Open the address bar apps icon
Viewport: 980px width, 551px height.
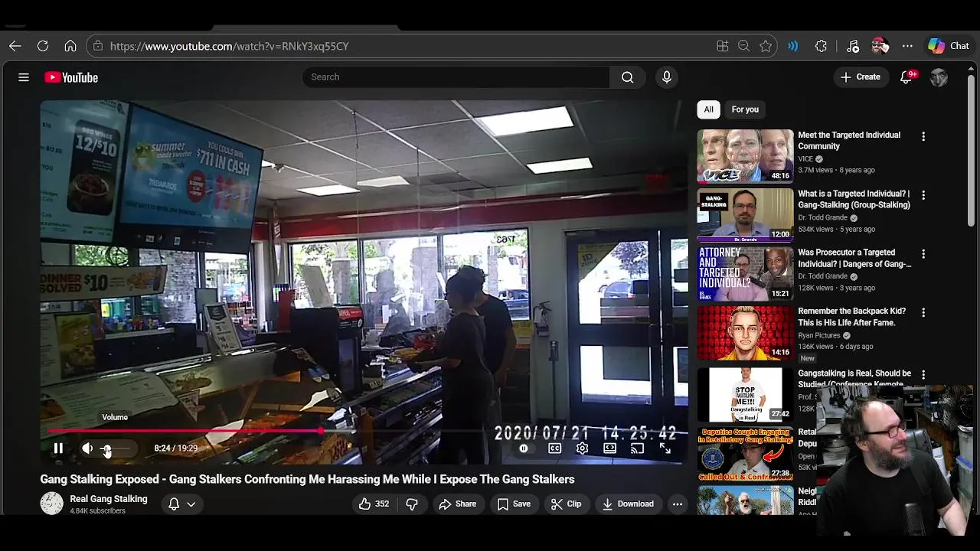(x=722, y=46)
